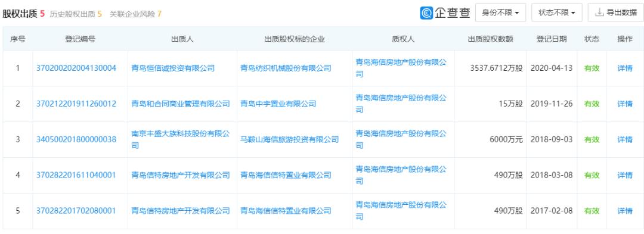Open 马鞍山海信旅游投资有限公司 company link
Image resolution: width=644 pixels, height=234 pixels.
290,140
